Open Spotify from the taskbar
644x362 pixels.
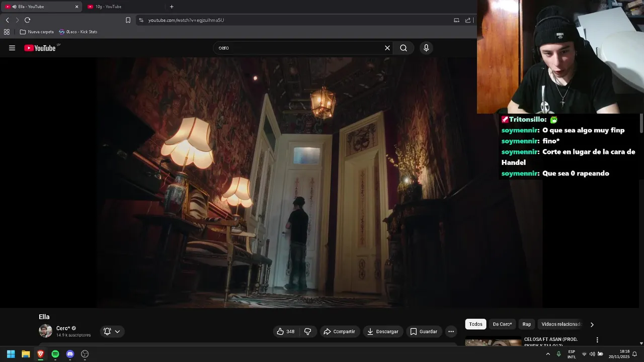(x=55, y=354)
